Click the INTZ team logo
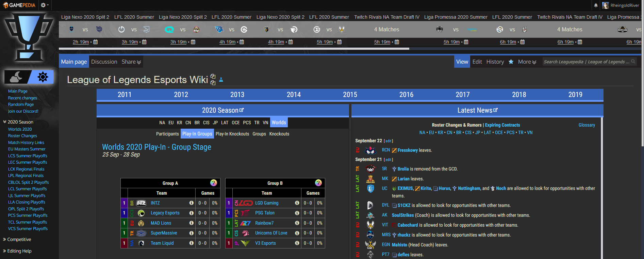This screenshot has width=644, height=259. click(x=141, y=203)
